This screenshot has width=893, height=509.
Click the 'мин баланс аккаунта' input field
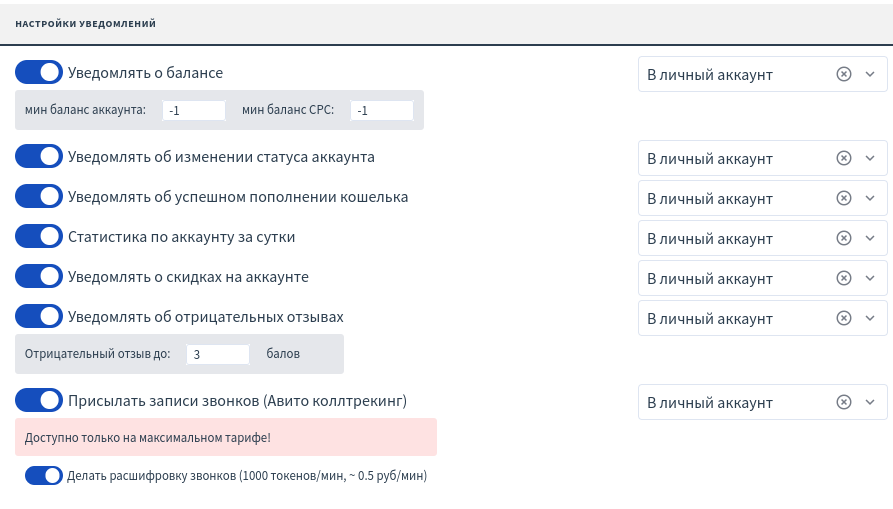194,110
